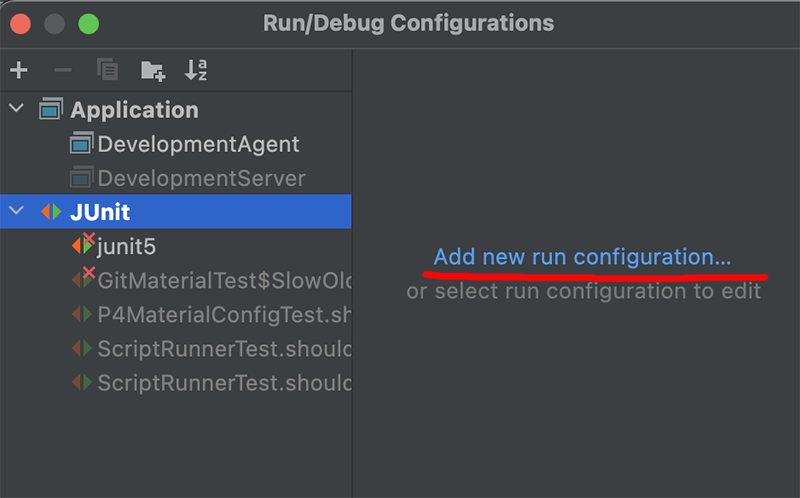The image size is (800, 498).
Task: Click the copy configuration icon
Action: click(108, 69)
